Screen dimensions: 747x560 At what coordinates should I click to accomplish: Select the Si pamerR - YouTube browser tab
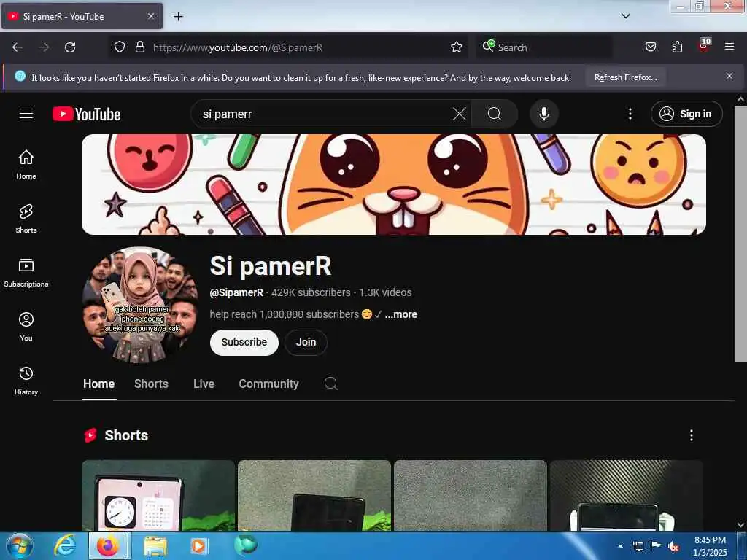(82, 16)
